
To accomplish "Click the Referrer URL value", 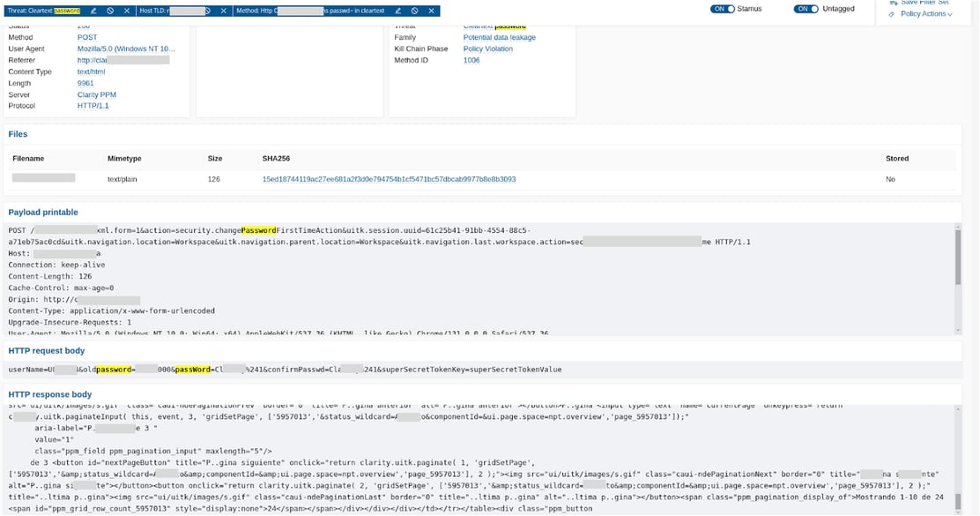I will pyautogui.click(x=123, y=60).
